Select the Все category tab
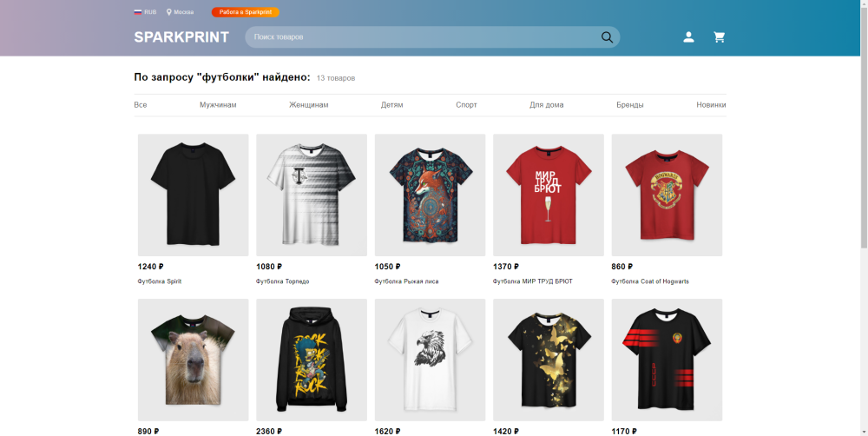This screenshot has width=868, height=436. click(141, 105)
